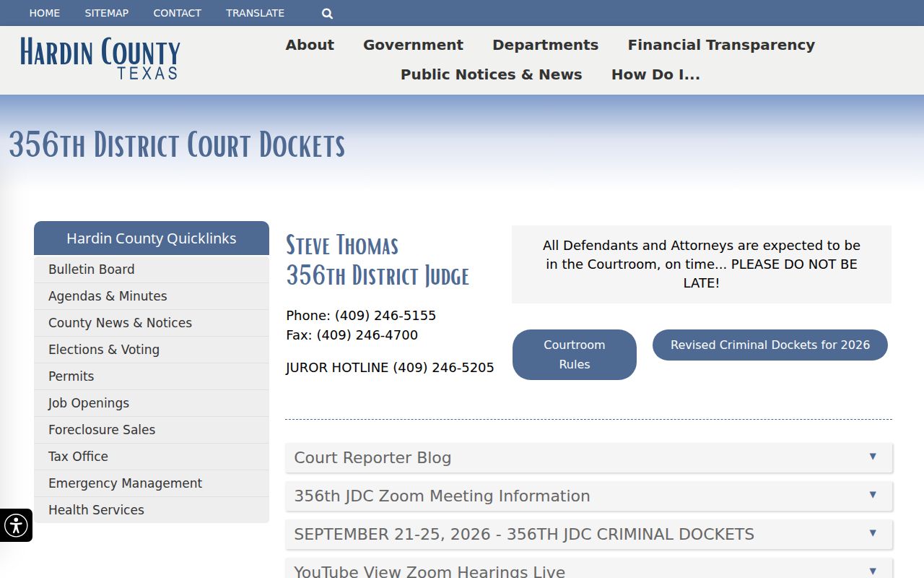The height and width of the screenshot is (578, 924).
Task: Open the How Do I... menu
Action: click(655, 74)
